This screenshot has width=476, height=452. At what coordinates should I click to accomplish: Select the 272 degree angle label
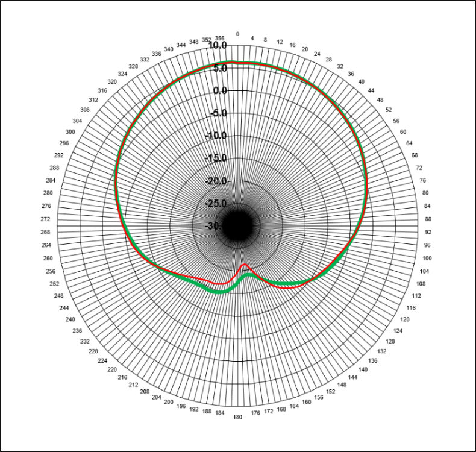46,219
